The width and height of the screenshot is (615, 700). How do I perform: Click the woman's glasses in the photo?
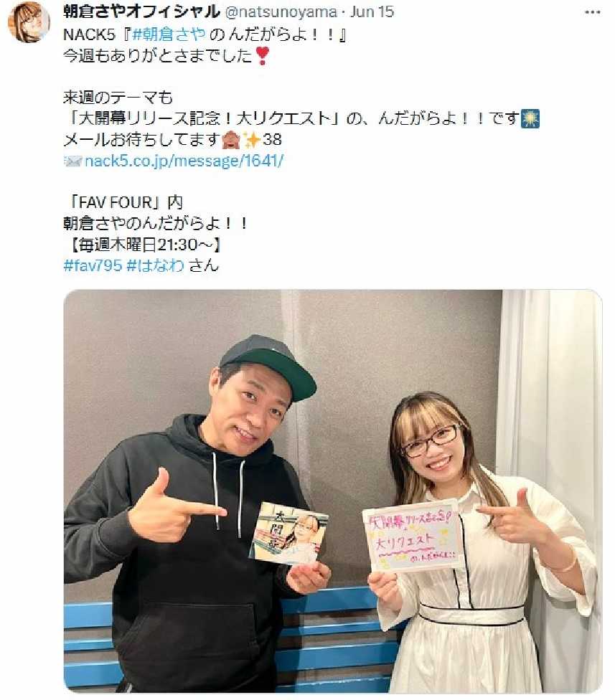pyautogui.click(x=430, y=441)
